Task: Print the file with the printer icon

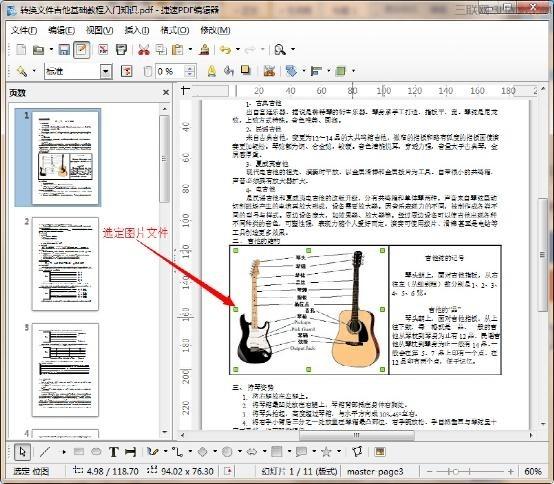Action: pos(121,50)
